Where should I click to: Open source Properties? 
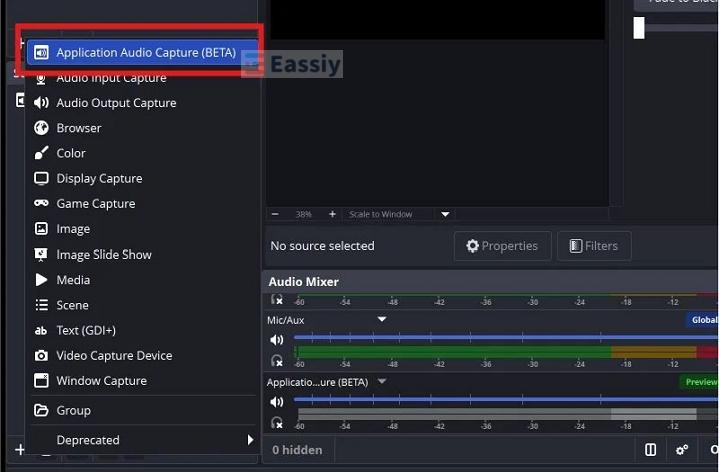(x=502, y=246)
